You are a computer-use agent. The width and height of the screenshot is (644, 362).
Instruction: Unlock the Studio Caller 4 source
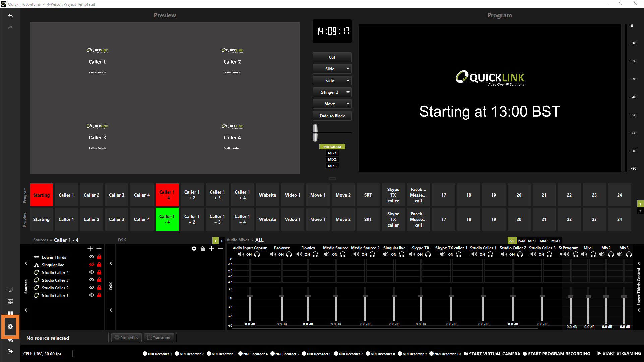tap(99, 272)
